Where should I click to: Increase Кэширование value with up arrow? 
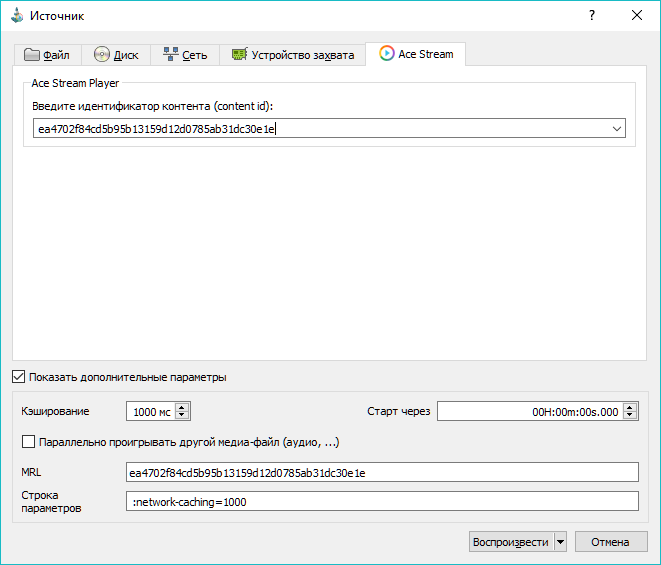pyautogui.click(x=182, y=407)
